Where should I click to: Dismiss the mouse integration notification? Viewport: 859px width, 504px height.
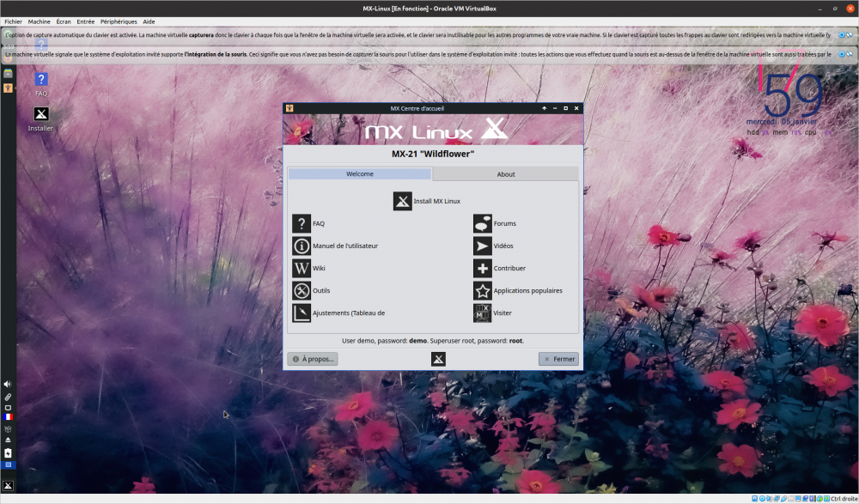click(842, 54)
